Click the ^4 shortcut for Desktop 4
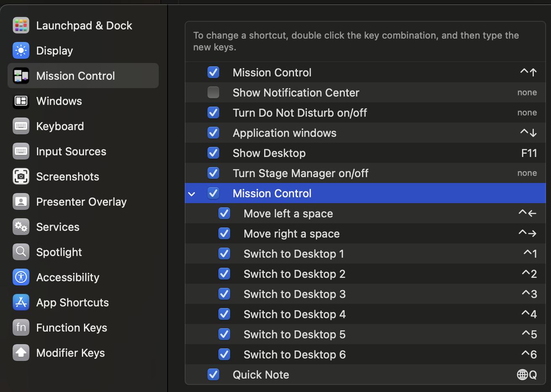551x392 pixels. coord(529,314)
